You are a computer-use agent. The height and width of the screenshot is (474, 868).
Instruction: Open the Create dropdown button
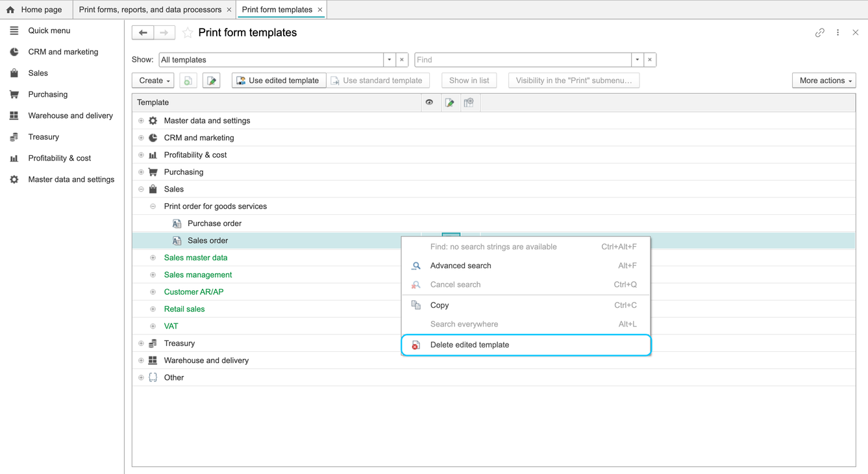(x=153, y=81)
